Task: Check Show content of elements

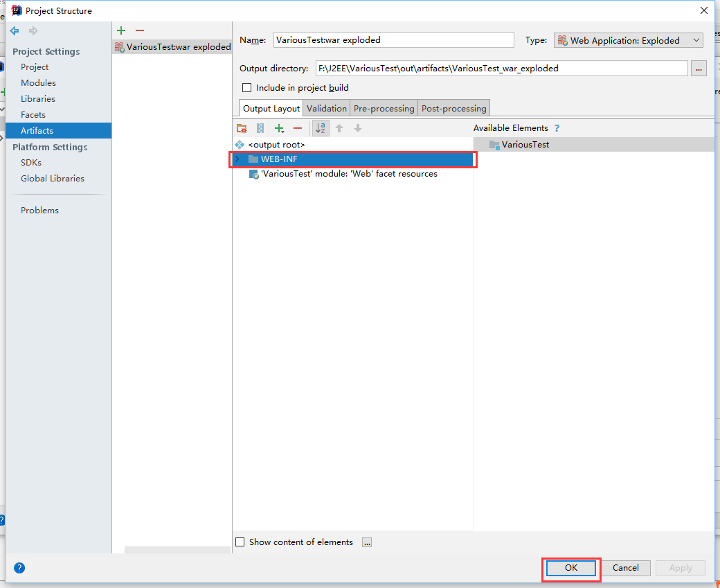Action: tap(240, 542)
